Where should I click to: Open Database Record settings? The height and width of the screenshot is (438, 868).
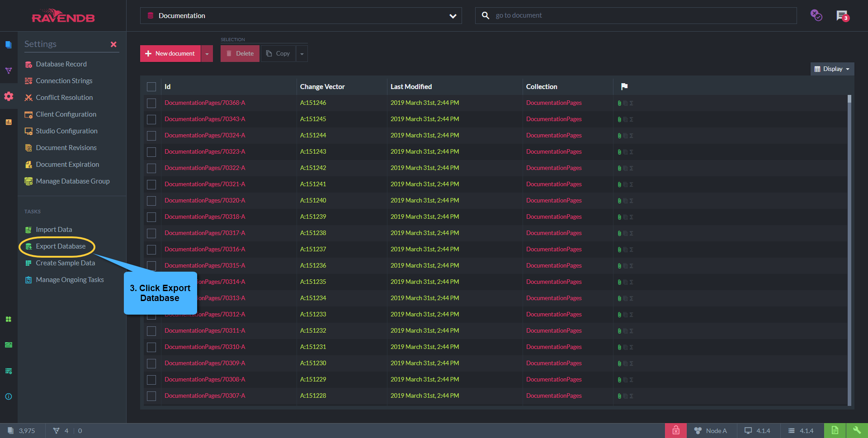click(x=61, y=64)
